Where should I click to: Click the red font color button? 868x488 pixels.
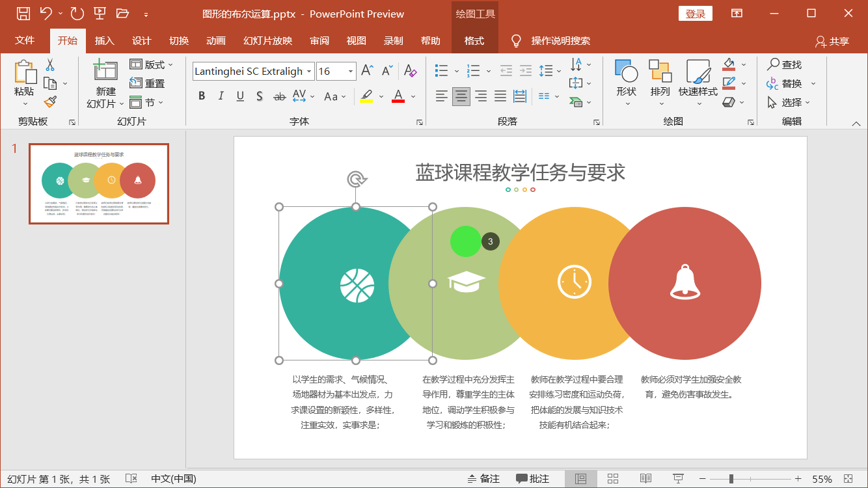click(x=398, y=96)
